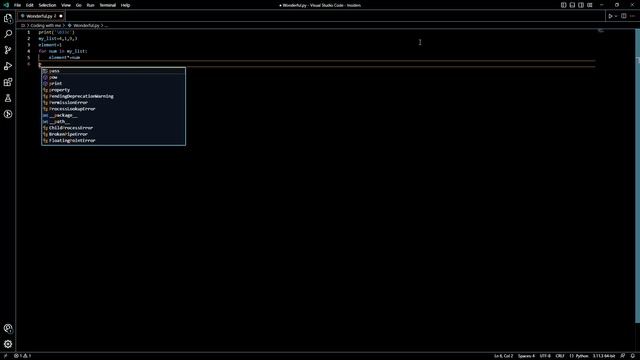
Task: Open the Run and Debug view
Action: click(8, 66)
